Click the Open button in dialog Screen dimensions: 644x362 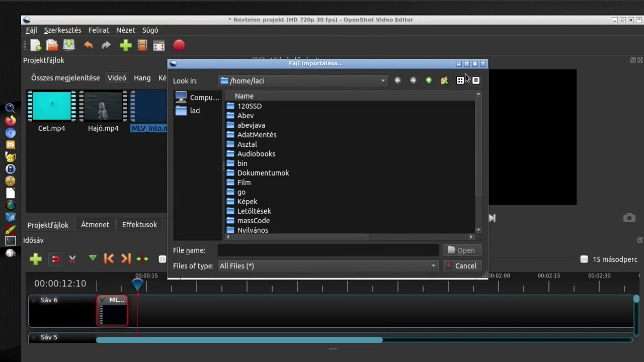click(x=461, y=250)
